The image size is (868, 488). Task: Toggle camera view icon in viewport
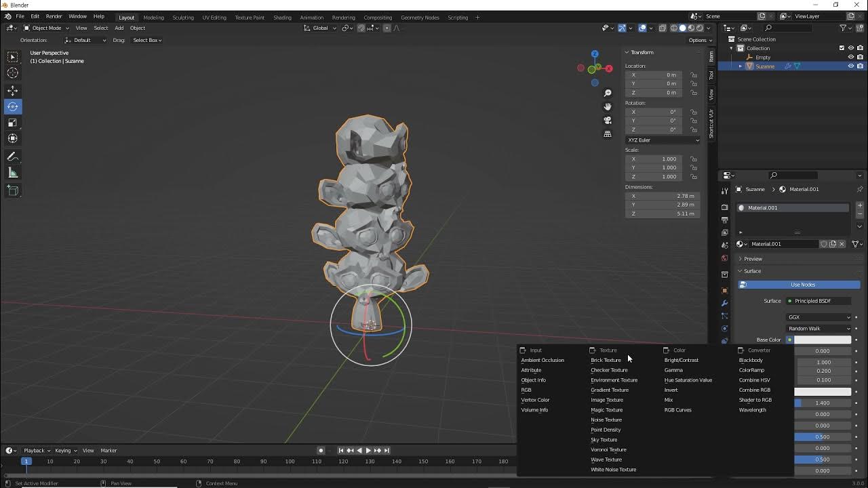(x=608, y=120)
